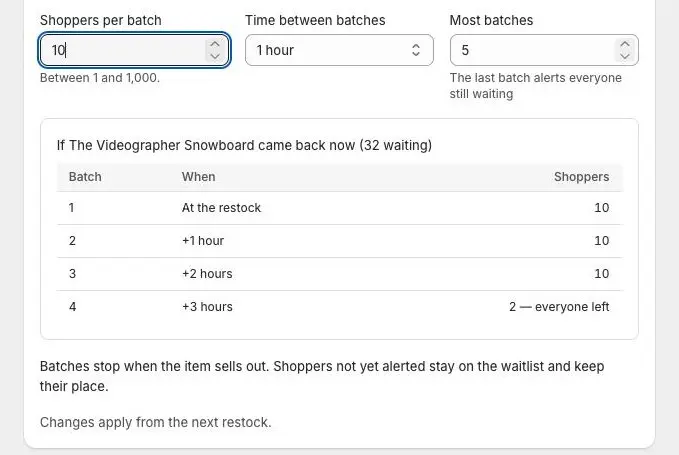Click the '+3 hours' cell
The image size is (679, 455).
(207, 307)
